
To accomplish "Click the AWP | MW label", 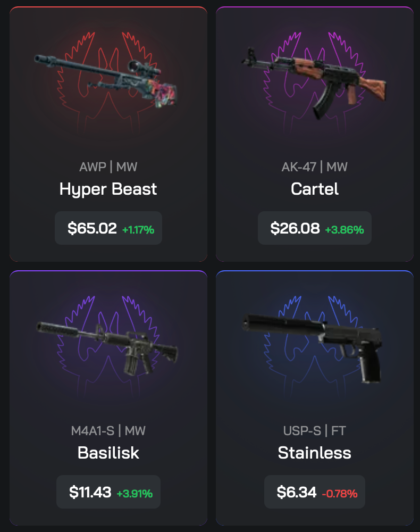I will pyautogui.click(x=108, y=167).
